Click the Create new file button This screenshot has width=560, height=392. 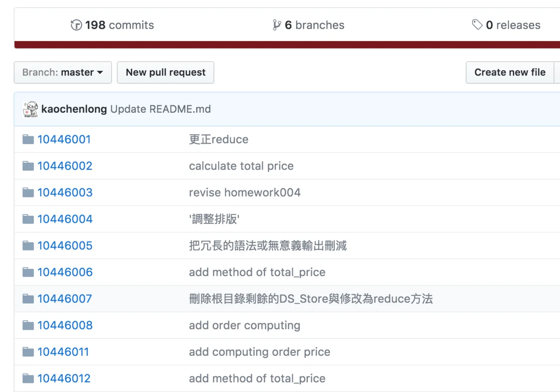tap(510, 73)
